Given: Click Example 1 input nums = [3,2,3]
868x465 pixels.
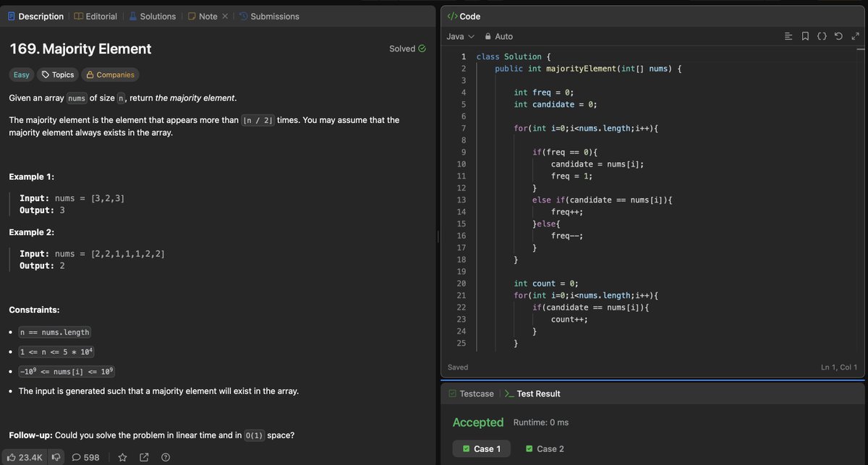Looking at the screenshot, I should pos(72,198).
